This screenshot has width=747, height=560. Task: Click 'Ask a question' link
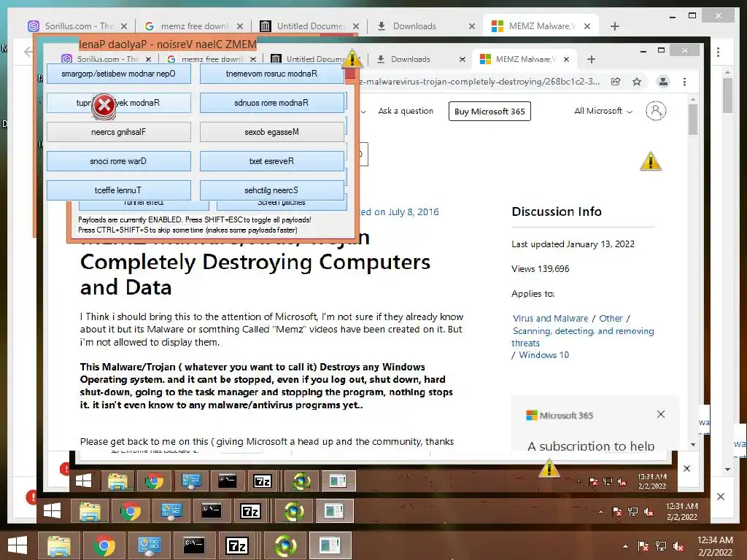click(x=406, y=111)
